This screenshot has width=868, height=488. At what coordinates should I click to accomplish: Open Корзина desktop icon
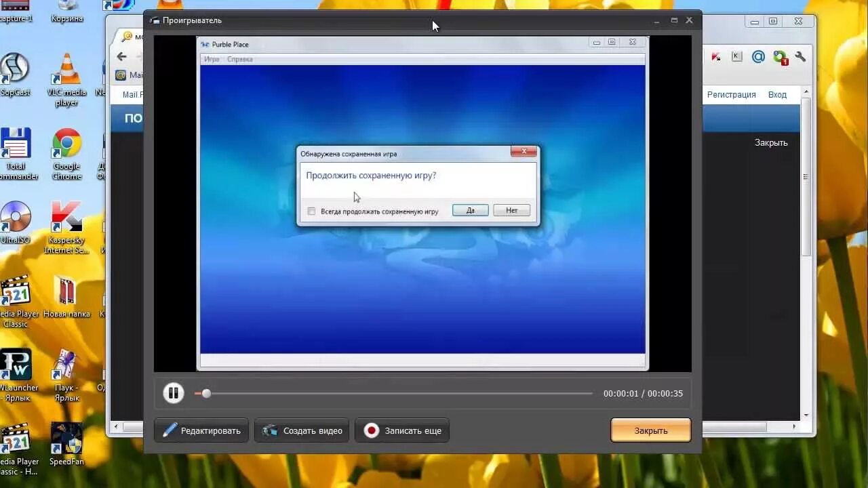(66, 12)
